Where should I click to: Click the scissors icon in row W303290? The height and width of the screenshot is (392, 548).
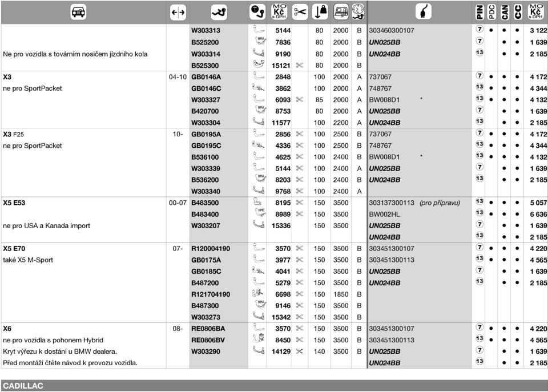tap(300, 351)
